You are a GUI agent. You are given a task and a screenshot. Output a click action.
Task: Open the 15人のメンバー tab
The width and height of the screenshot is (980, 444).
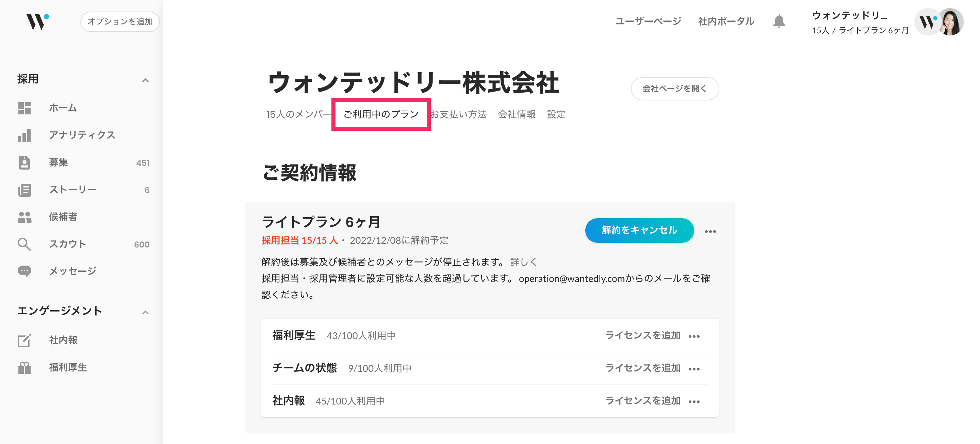299,114
